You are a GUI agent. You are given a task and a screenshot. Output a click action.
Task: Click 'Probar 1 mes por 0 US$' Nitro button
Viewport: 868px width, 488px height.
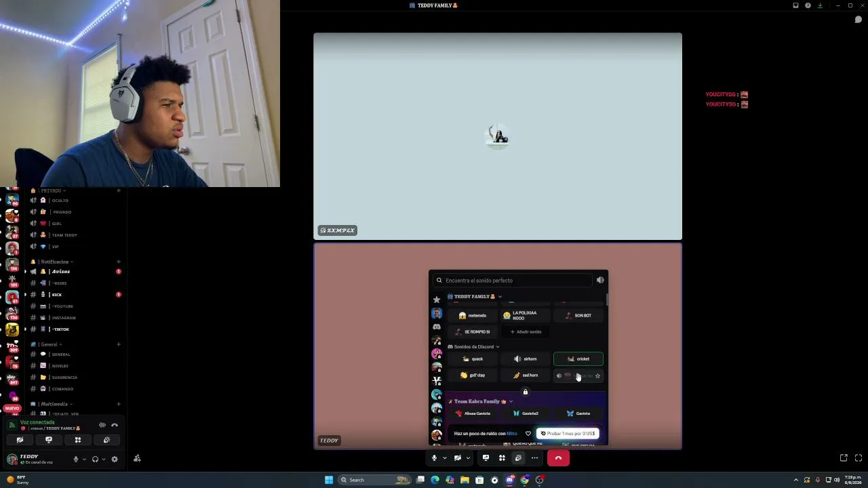[x=568, y=434]
